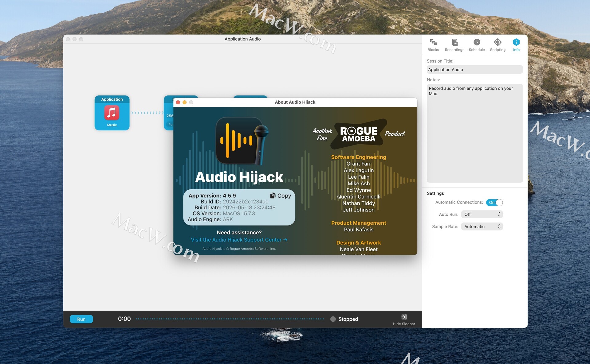Screen dimensions: 590x364
Task: Click the Audio Hijack app icon in About window
Action: pos(242,141)
